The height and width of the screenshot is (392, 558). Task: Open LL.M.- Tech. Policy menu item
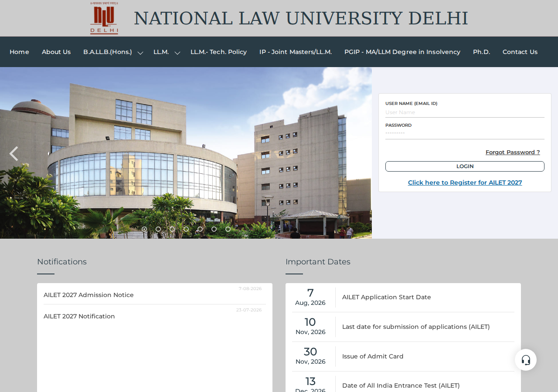click(x=218, y=52)
